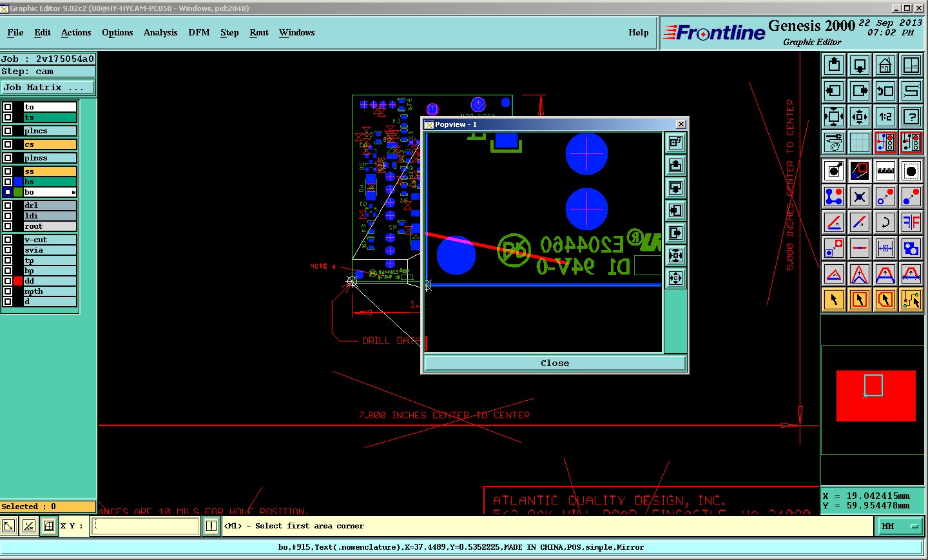The width and height of the screenshot is (928, 560).
Task: Toggle the checkbox for the to layer
Action: coord(8,107)
